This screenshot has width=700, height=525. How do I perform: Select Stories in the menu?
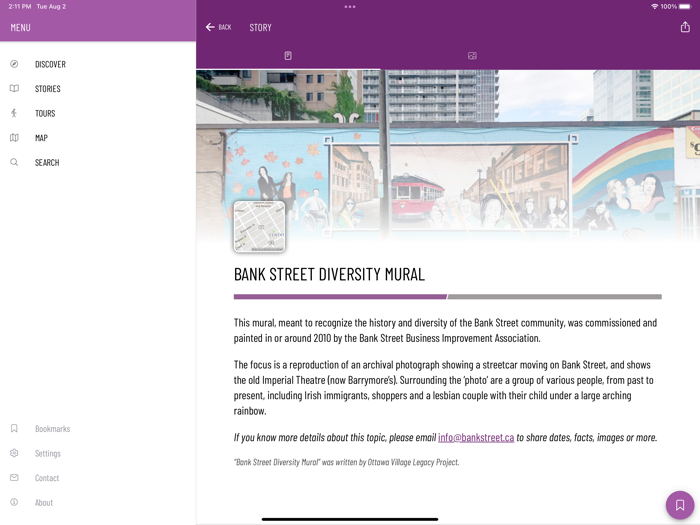[x=48, y=89]
